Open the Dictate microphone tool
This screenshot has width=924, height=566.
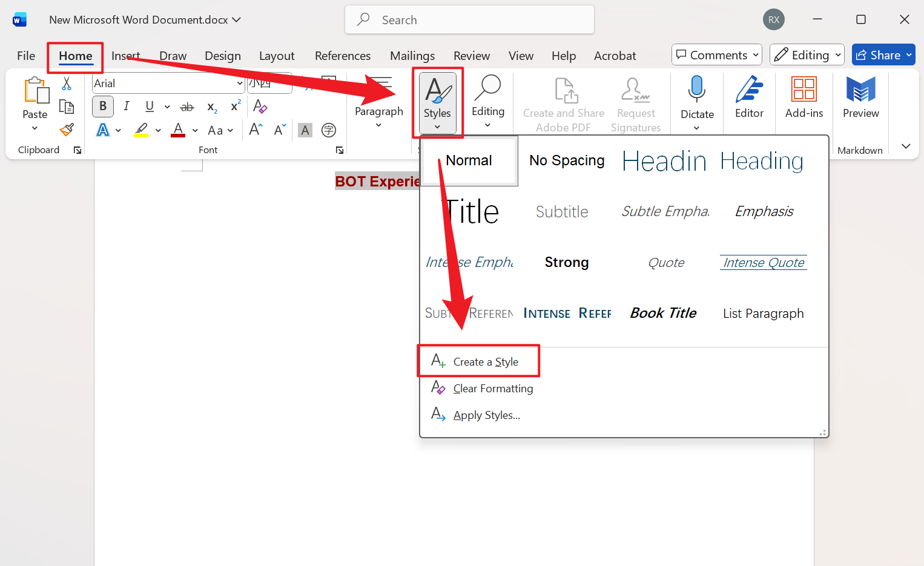pyautogui.click(x=697, y=97)
